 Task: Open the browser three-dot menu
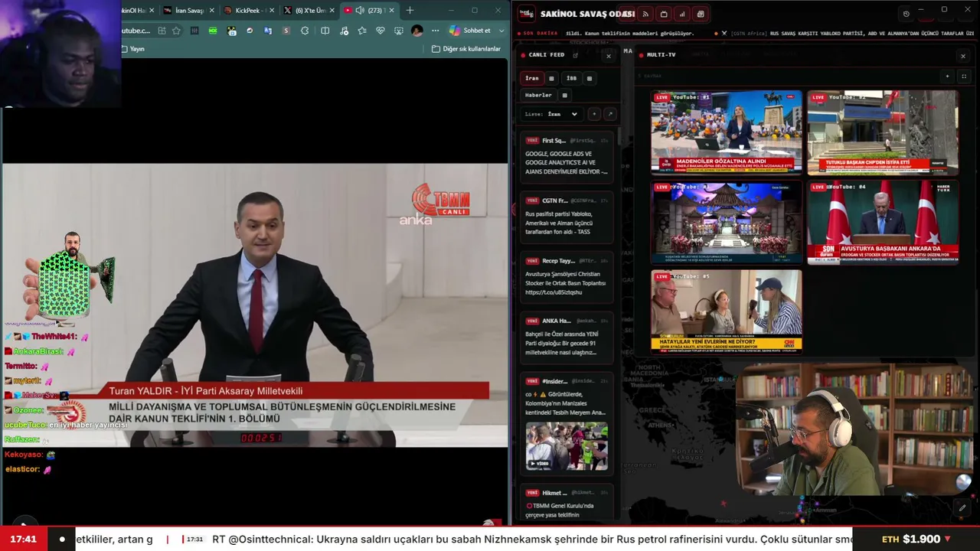pos(436,31)
